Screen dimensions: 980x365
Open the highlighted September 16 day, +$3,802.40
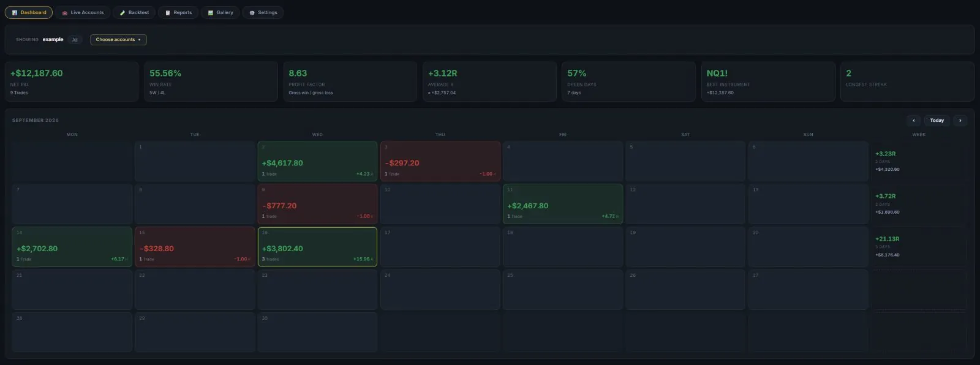(x=317, y=247)
